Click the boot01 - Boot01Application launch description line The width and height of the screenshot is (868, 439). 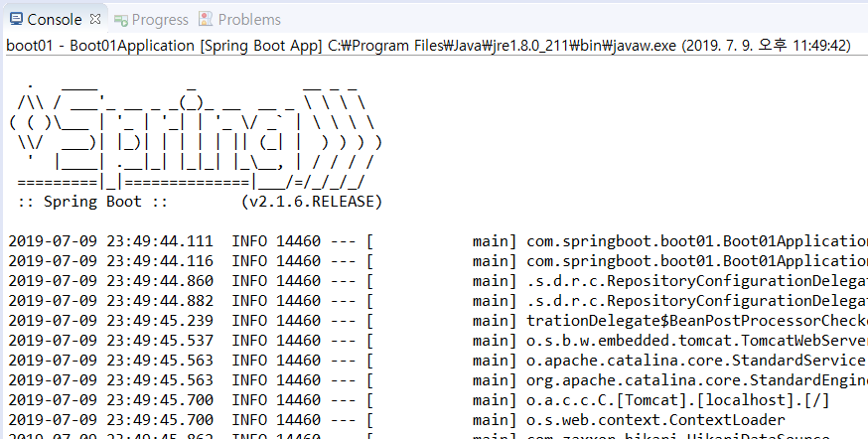pos(428,46)
